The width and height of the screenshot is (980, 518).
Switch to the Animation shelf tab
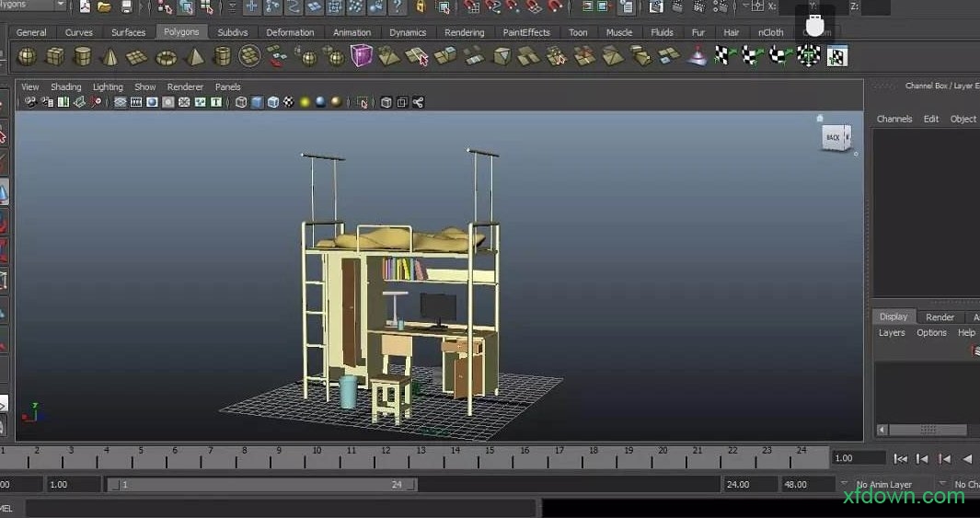[352, 32]
